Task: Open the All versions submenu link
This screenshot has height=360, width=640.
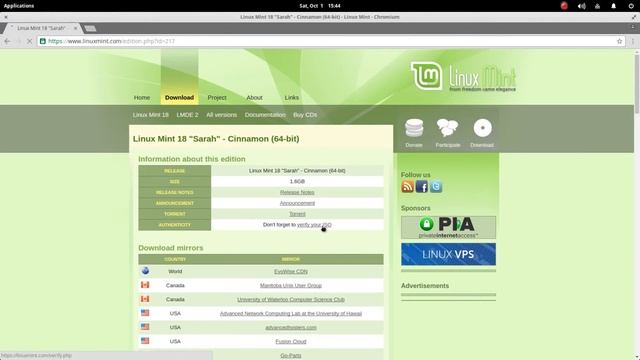Action: (x=221, y=115)
